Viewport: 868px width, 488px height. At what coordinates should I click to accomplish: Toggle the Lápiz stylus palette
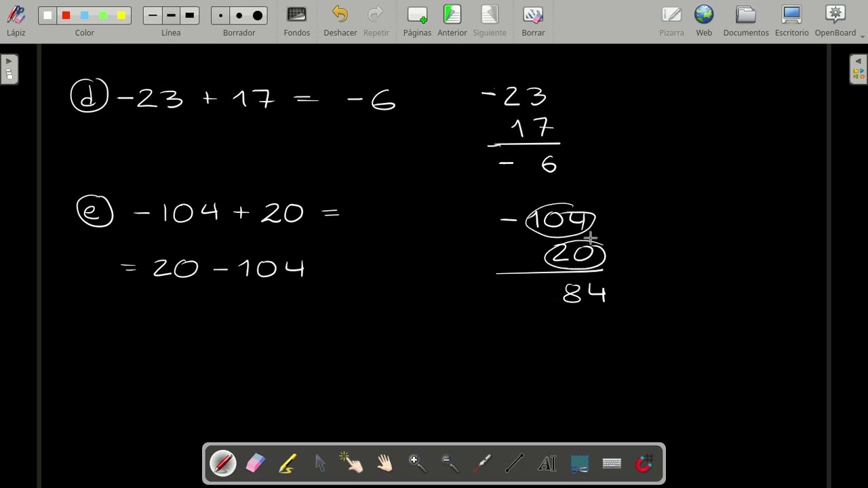click(x=16, y=21)
